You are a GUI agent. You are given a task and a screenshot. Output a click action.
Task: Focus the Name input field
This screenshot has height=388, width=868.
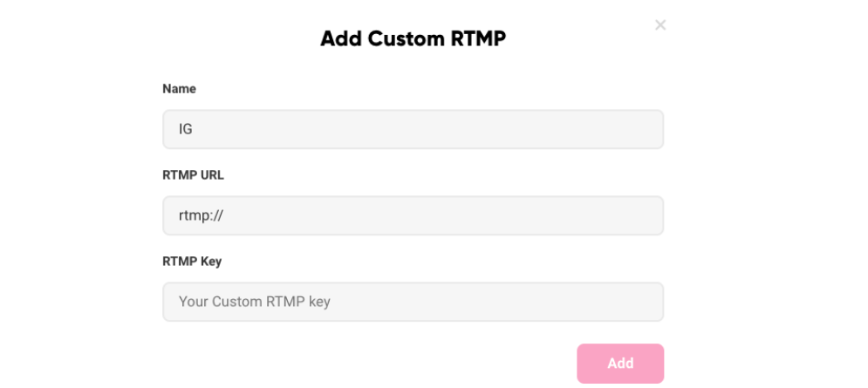(x=413, y=129)
